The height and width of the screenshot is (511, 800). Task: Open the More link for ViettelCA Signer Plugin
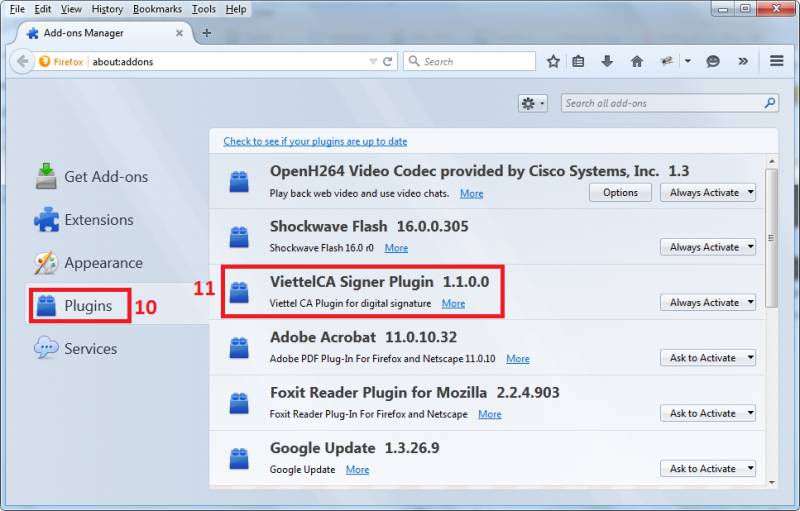point(453,303)
